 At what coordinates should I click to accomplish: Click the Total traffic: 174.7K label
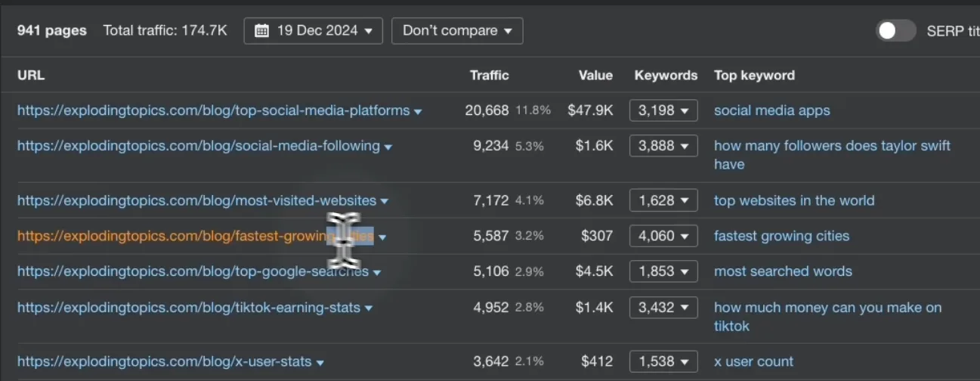point(165,31)
